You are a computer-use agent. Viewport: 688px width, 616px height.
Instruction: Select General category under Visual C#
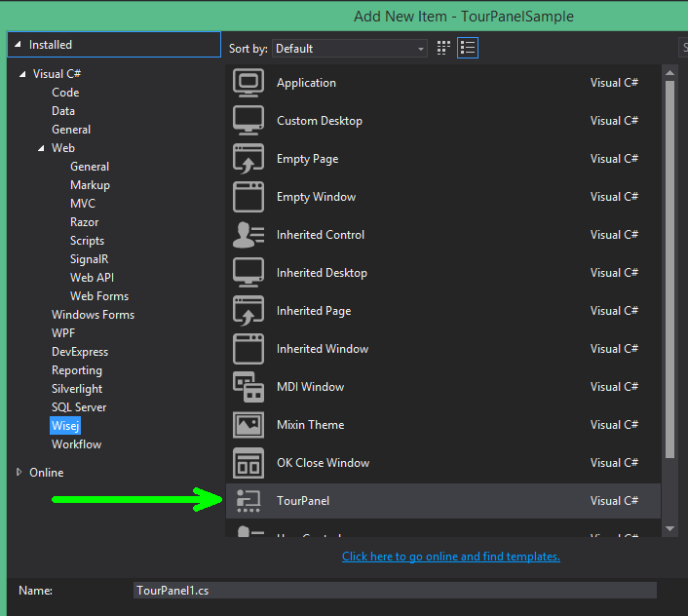pyautogui.click(x=71, y=130)
